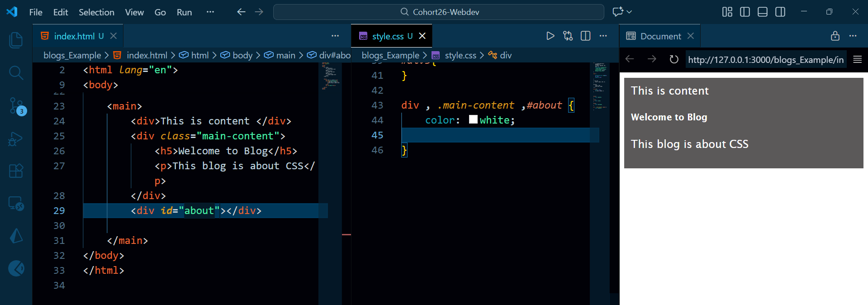Open more actions for Document preview group
The width and height of the screenshot is (868, 305).
point(853,36)
